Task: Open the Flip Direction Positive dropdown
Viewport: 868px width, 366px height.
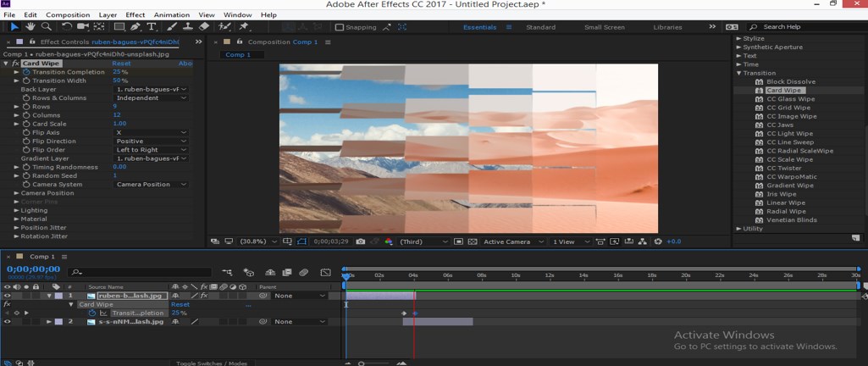Action: pyautogui.click(x=152, y=141)
